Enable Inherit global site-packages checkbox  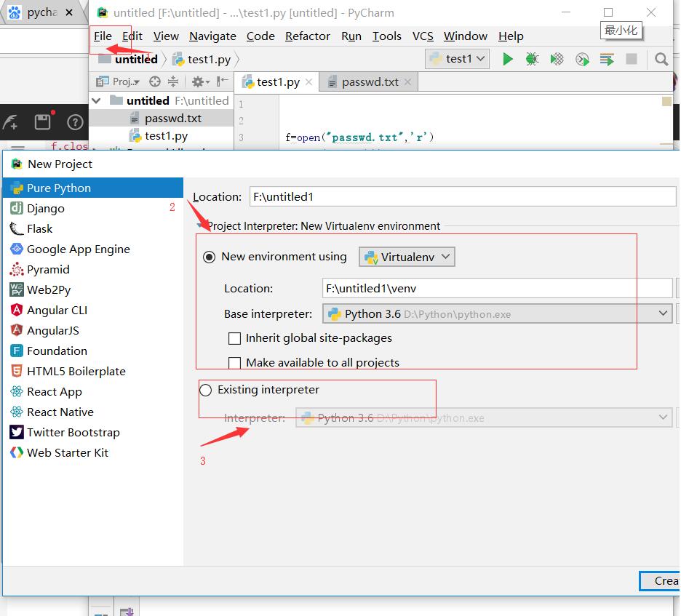pyautogui.click(x=234, y=338)
